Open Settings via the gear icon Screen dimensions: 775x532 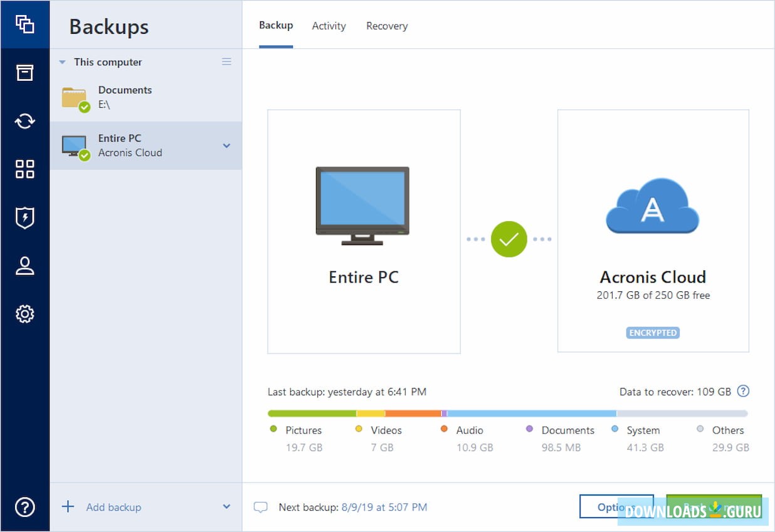[x=25, y=314]
